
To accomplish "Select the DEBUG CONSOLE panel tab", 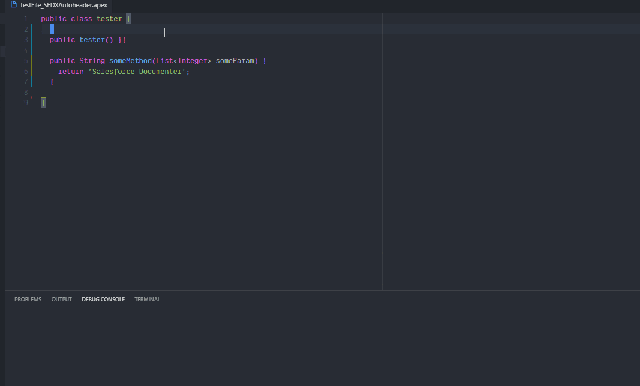I will point(103,299).
